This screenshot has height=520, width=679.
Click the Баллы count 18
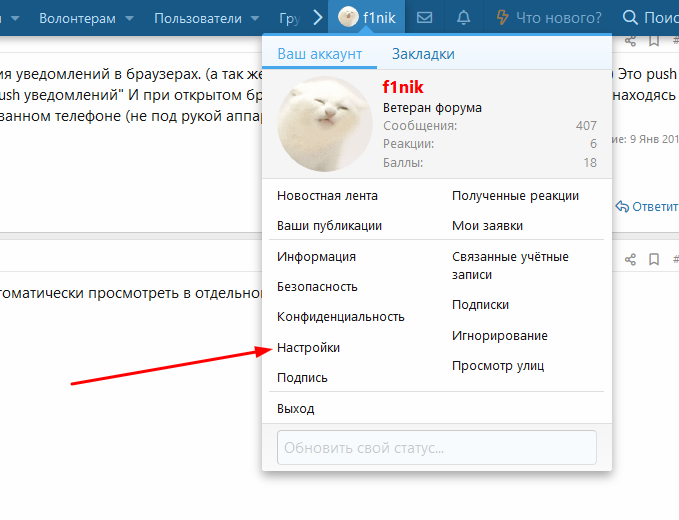[590, 163]
